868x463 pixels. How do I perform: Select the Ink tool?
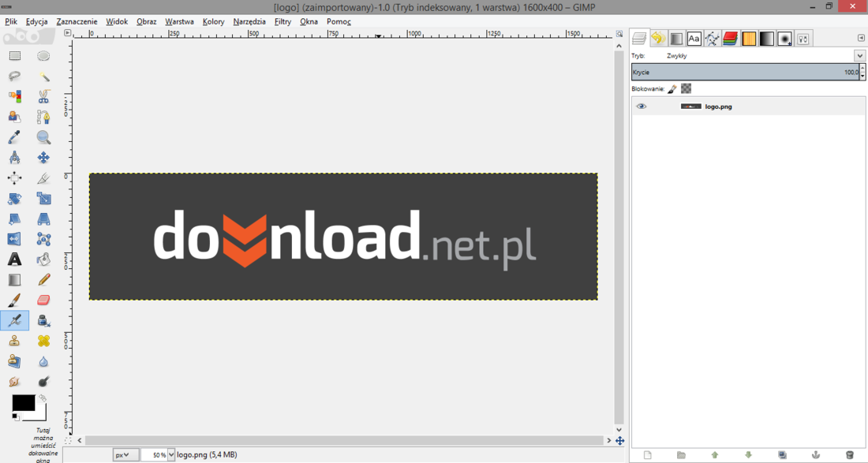coord(43,320)
